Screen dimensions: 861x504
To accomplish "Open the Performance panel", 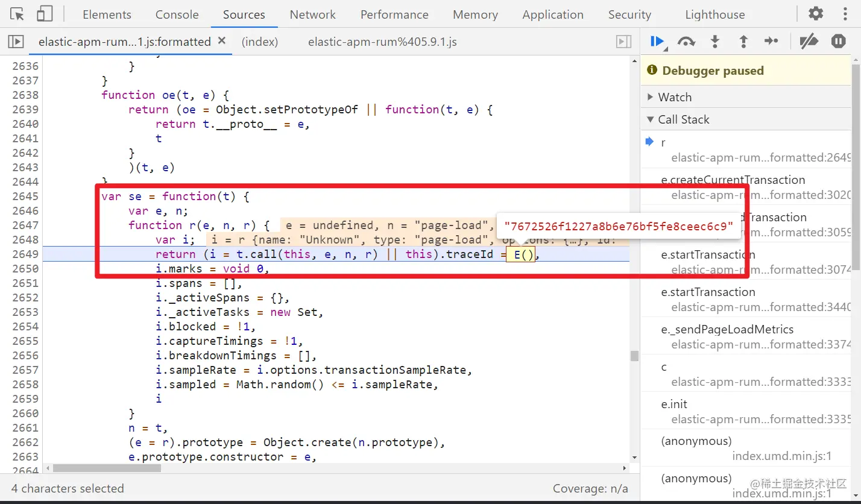I will (x=394, y=14).
